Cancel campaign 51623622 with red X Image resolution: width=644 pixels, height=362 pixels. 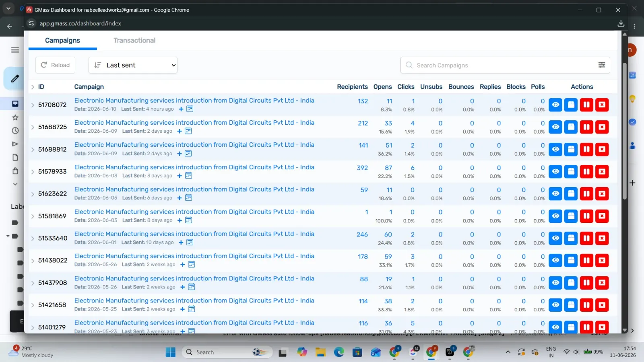(602, 194)
